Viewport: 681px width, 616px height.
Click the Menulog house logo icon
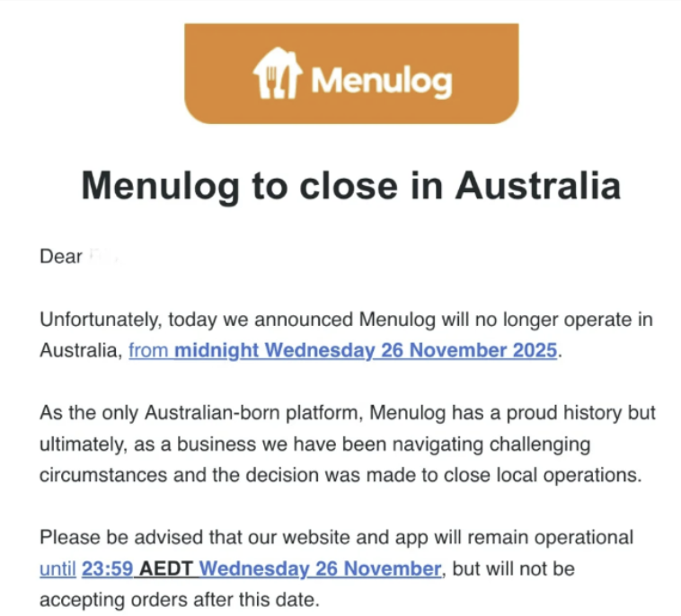pyautogui.click(x=275, y=74)
